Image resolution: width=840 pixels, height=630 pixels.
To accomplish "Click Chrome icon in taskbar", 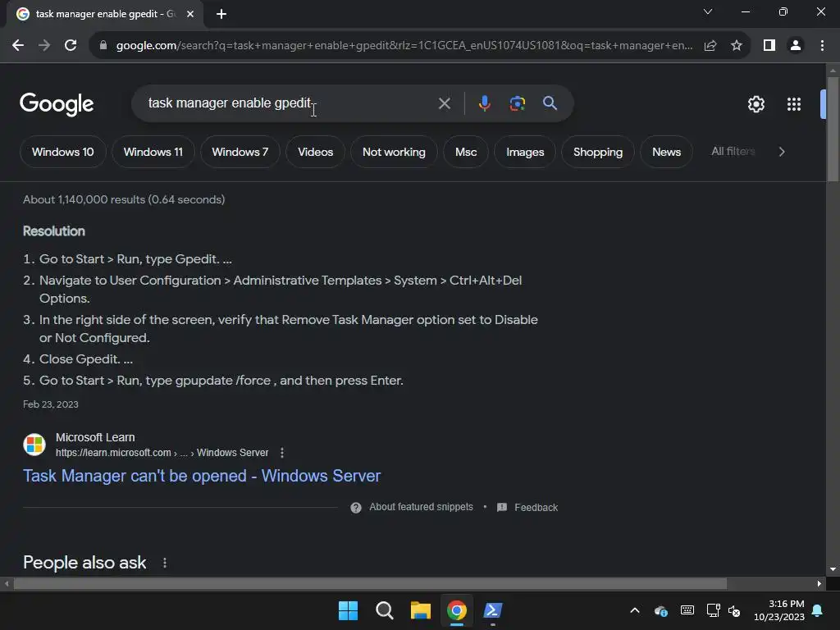I will (456, 610).
